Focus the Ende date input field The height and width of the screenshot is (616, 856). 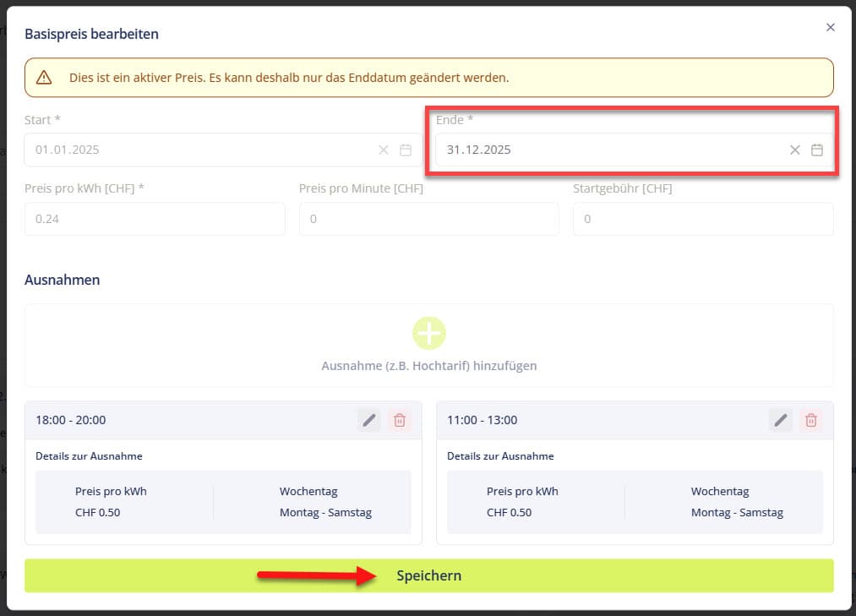[x=608, y=150]
